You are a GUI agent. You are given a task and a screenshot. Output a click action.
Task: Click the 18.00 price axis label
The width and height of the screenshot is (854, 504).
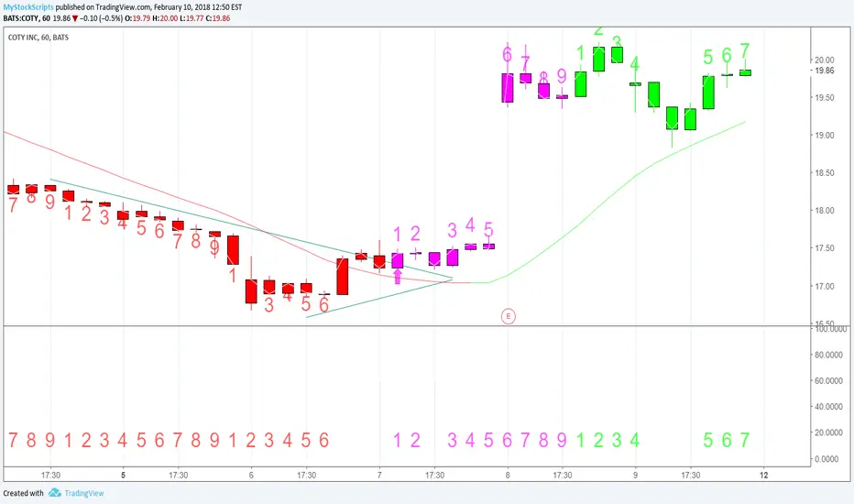click(825, 211)
